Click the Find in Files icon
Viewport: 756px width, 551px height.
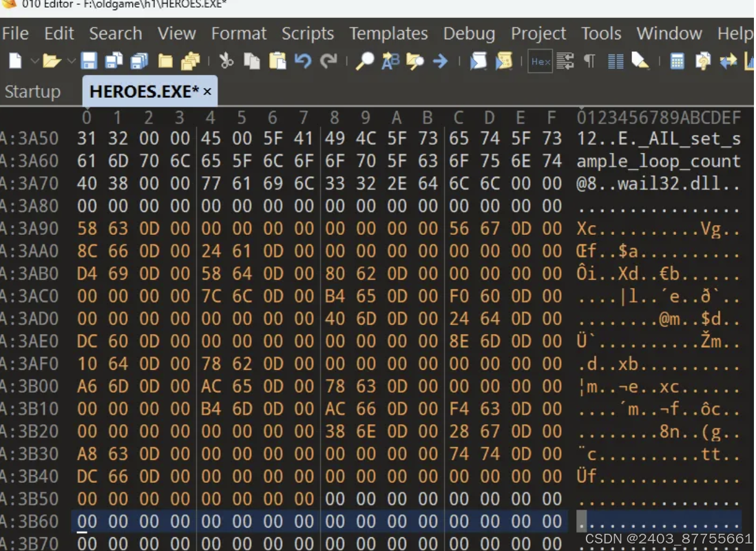[414, 61]
